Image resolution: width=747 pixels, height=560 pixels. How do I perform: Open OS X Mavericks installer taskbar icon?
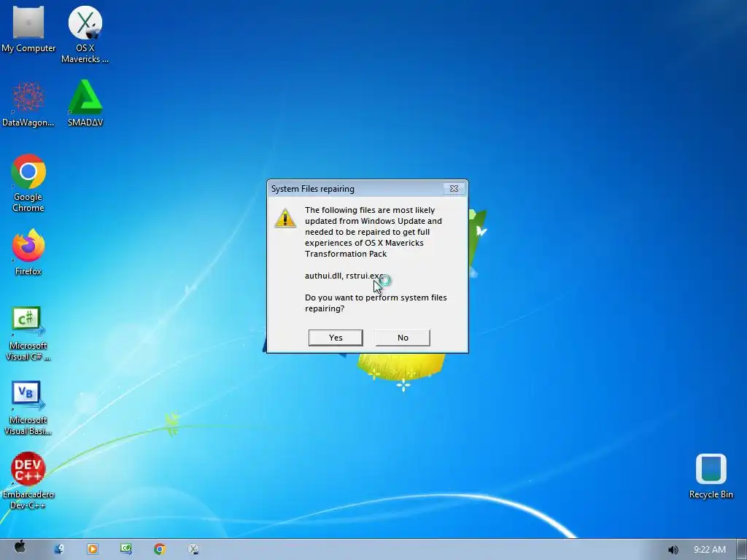click(x=193, y=549)
